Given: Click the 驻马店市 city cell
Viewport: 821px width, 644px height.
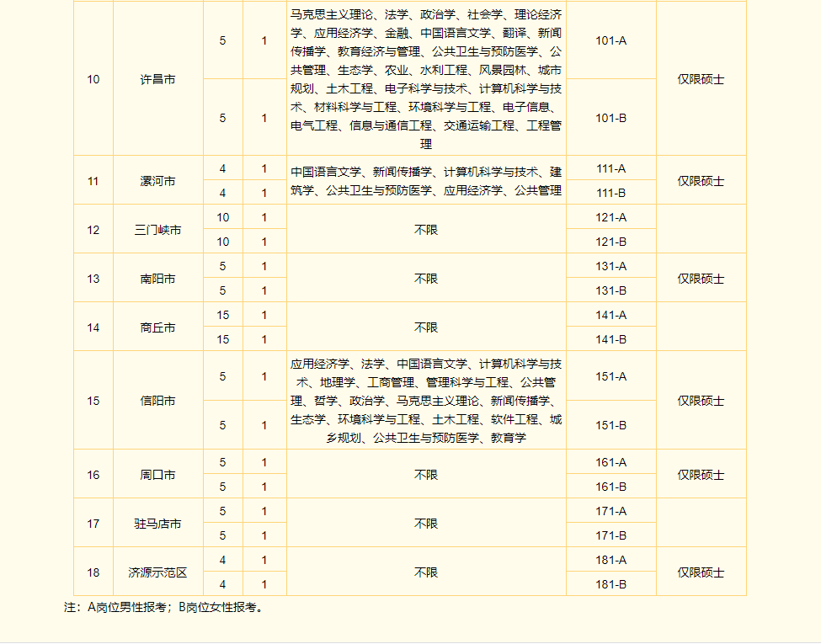Looking at the screenshot, I should [157, 524].
